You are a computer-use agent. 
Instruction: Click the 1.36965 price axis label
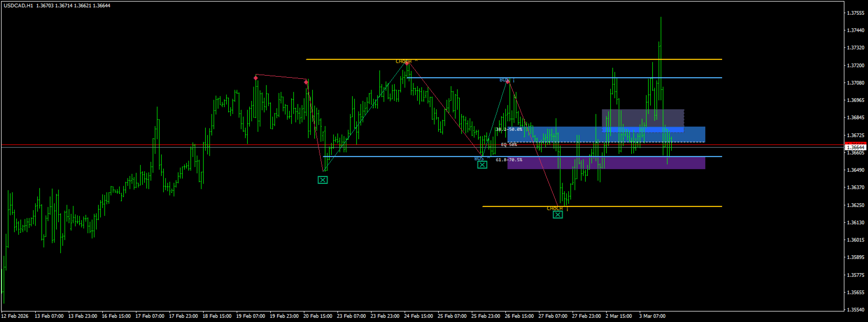pyautogui.click(x=856, y=100)
